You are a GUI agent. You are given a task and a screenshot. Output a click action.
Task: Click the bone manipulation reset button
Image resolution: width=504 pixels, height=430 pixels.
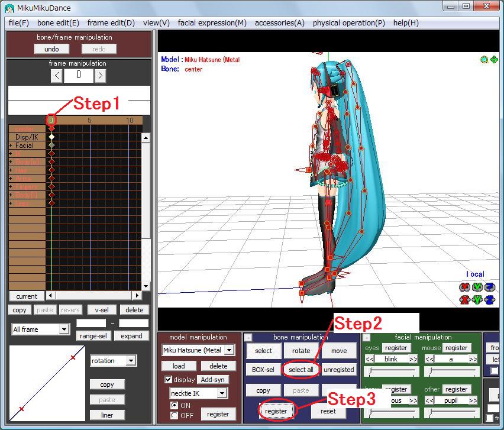click(328, 411)
